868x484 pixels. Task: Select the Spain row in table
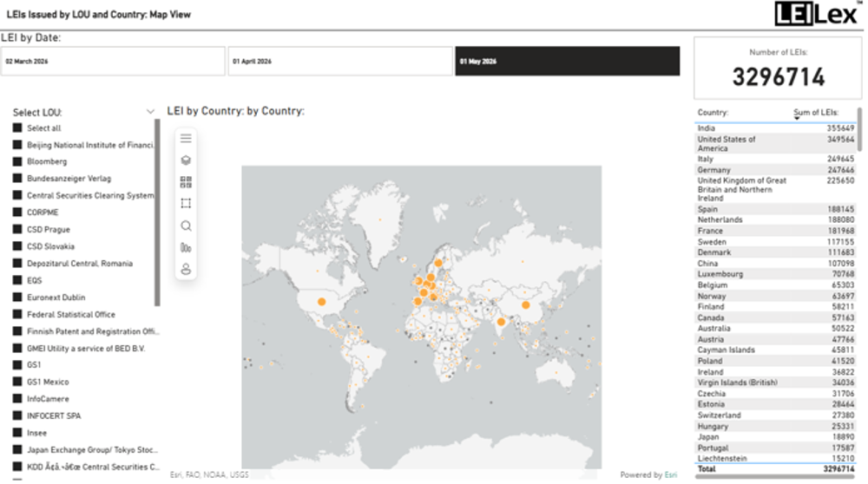click(x=775, y=210)
